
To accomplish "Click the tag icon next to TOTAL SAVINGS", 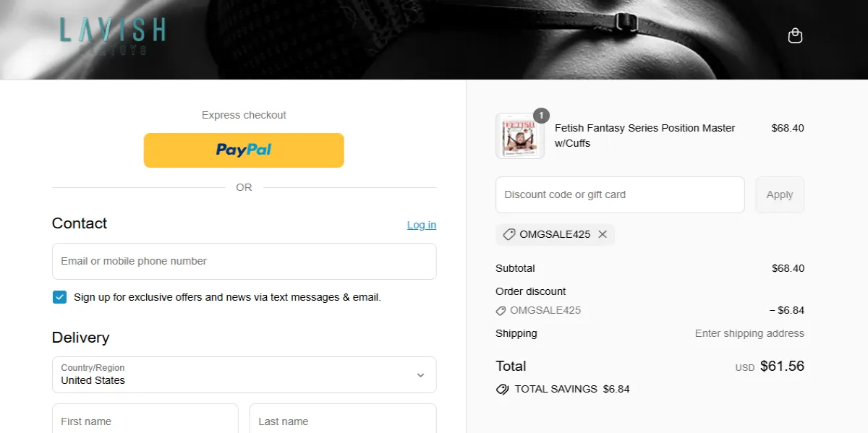I will coord(503,389).
